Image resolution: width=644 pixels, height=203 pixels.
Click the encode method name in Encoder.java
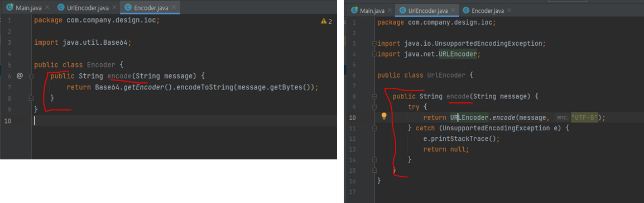[119, 75]
